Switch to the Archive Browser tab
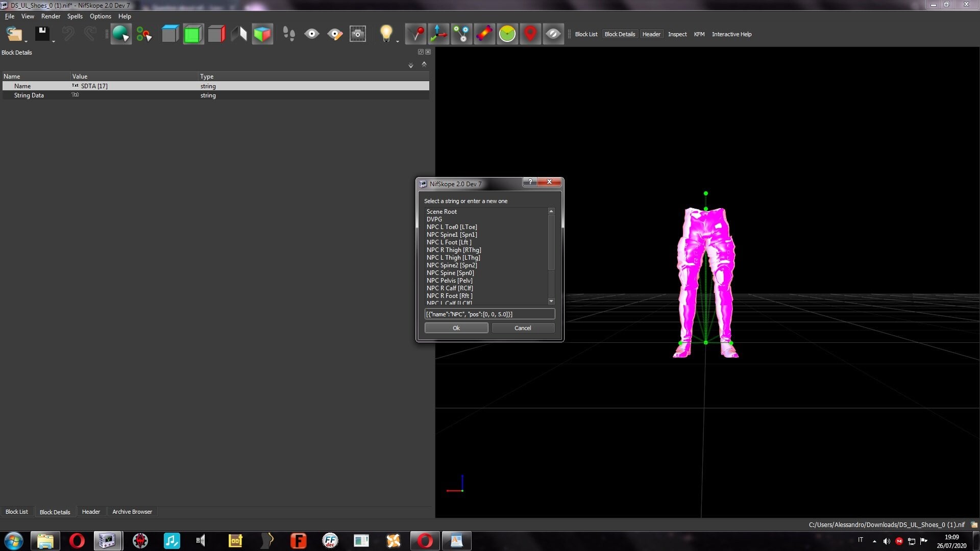This screenshot has width=980, height=551. click(132, 512)
